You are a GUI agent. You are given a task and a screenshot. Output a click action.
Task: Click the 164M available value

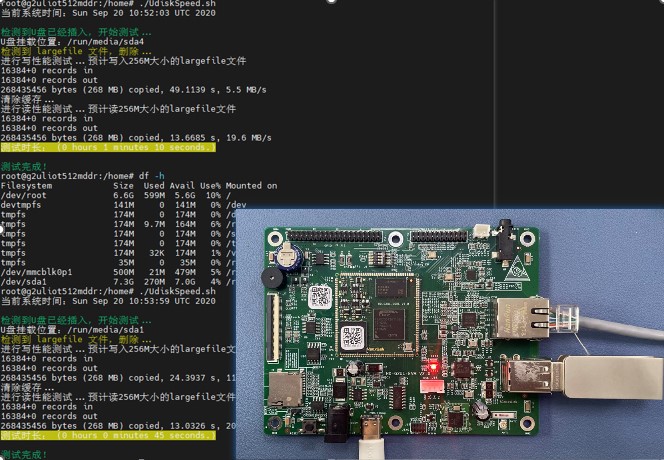185,224
